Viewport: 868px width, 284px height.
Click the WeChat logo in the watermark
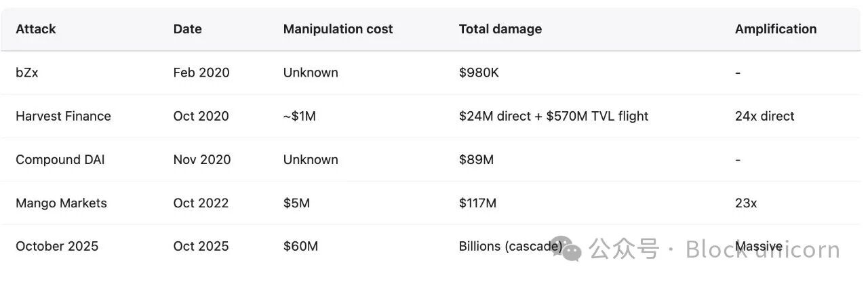(x=571, y=250)
